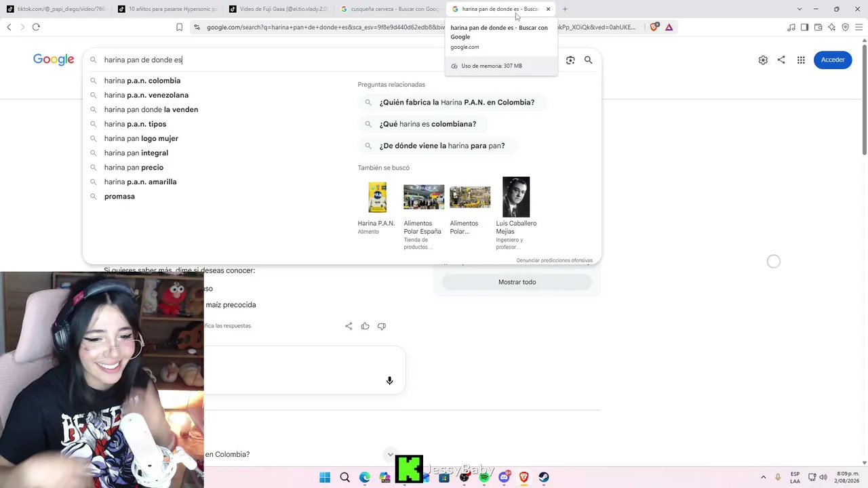Bookmark this page in Brave
This screenshot has width=868, height=488.
179,27
